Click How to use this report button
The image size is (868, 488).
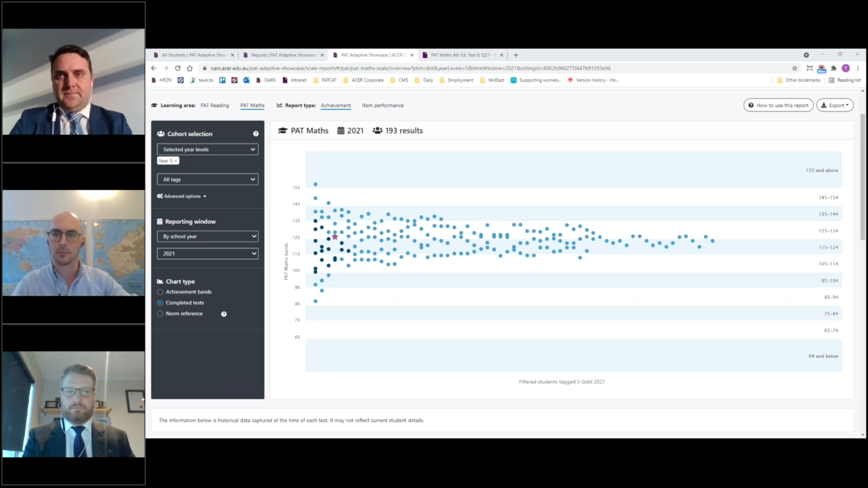(x=778, y=105)
